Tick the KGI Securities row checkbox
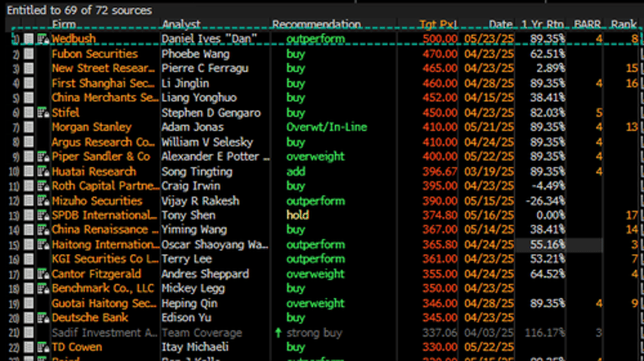644x361 pixels. pyautogui.click(x=29, y=259)
